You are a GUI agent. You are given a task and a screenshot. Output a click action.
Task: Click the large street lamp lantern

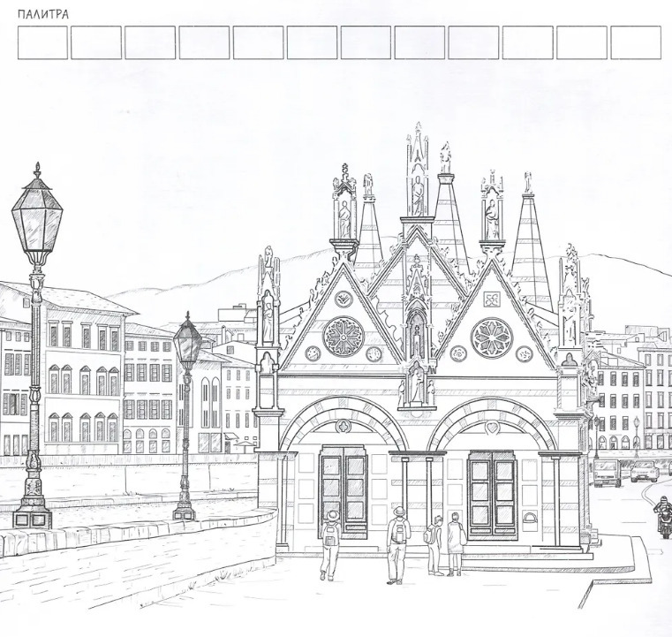pyautogui.click(x=37, y=215)
